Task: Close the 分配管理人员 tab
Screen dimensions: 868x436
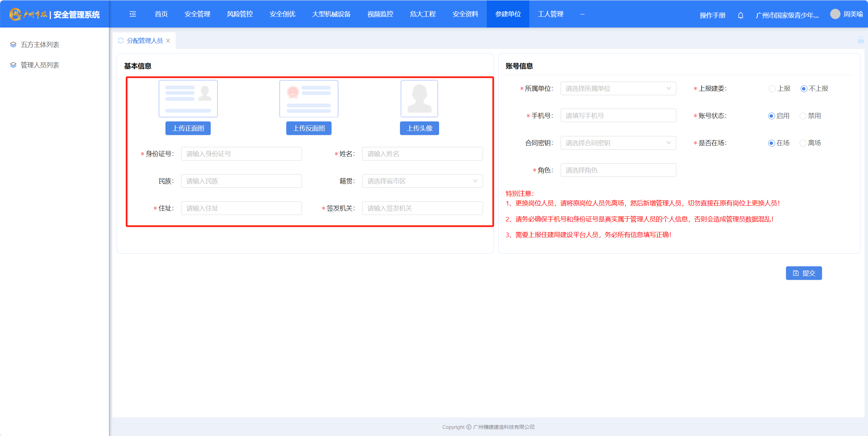Action: 168,40
